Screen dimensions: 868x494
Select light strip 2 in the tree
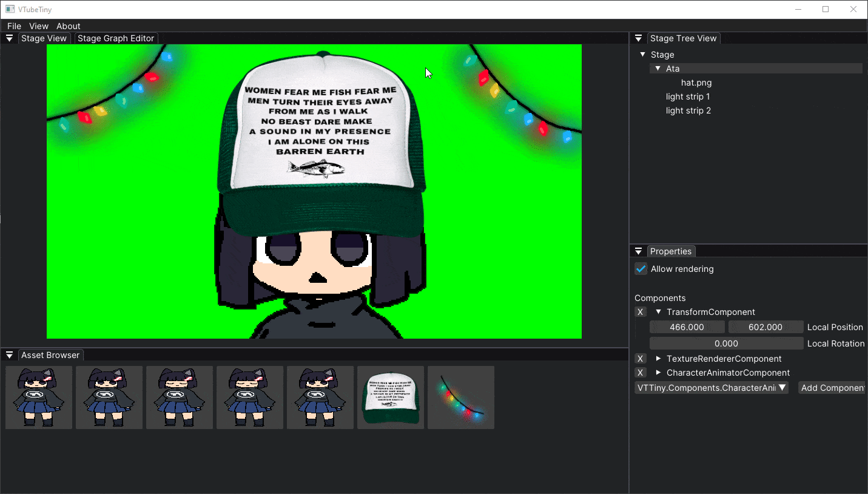(x=688, y=110)
